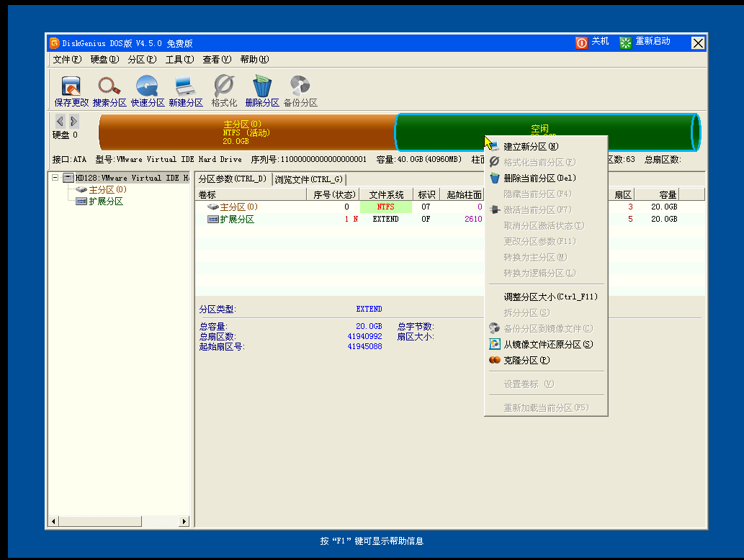Open the 文件(F) menu
Viewport: 744px width, 560px height.
tap(68, 59)
